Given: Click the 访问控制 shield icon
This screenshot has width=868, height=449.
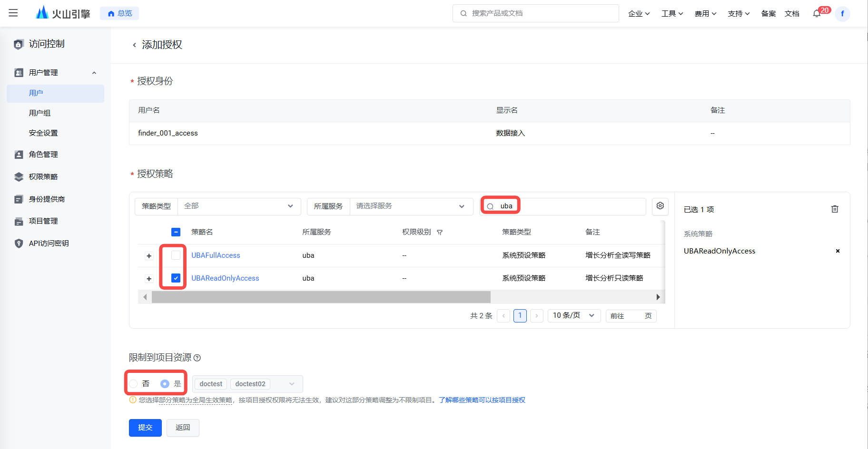Looking at the screenshot, I should click(x=19, y=44).
